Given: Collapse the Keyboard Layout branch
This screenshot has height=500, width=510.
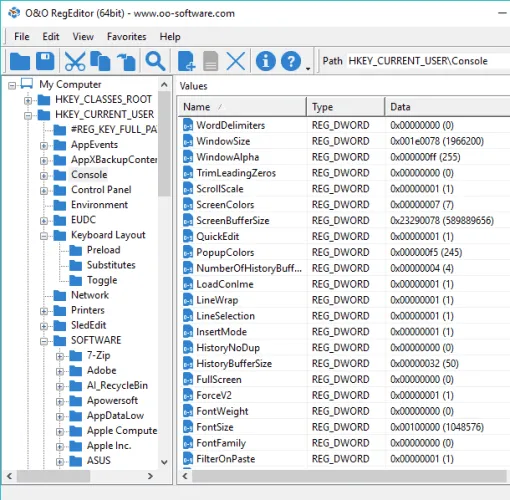Looking at the screenshot, I should click(44, 236).
